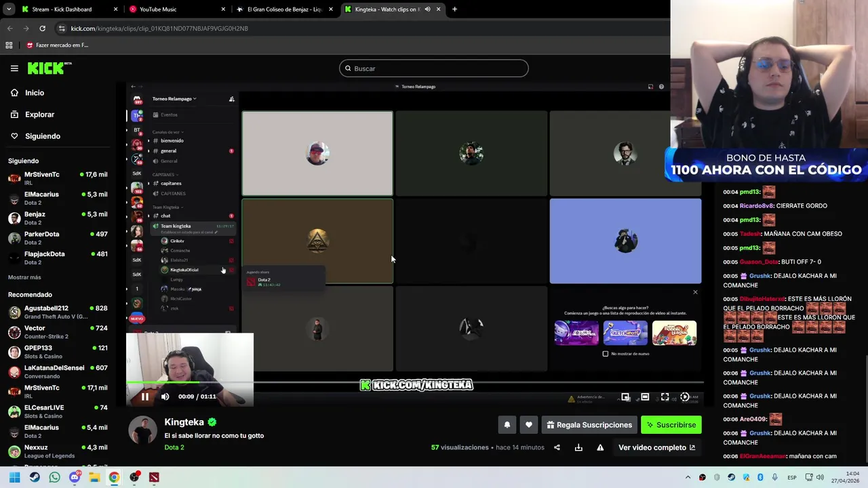
Task: Enable notifications bell for Kingteka
Action: coord(507,425)
